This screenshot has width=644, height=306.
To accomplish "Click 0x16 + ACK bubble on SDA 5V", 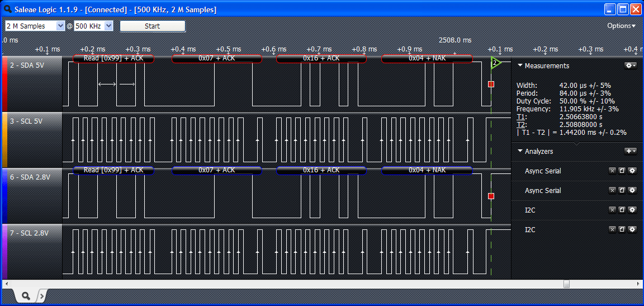I will click(321, 58).
